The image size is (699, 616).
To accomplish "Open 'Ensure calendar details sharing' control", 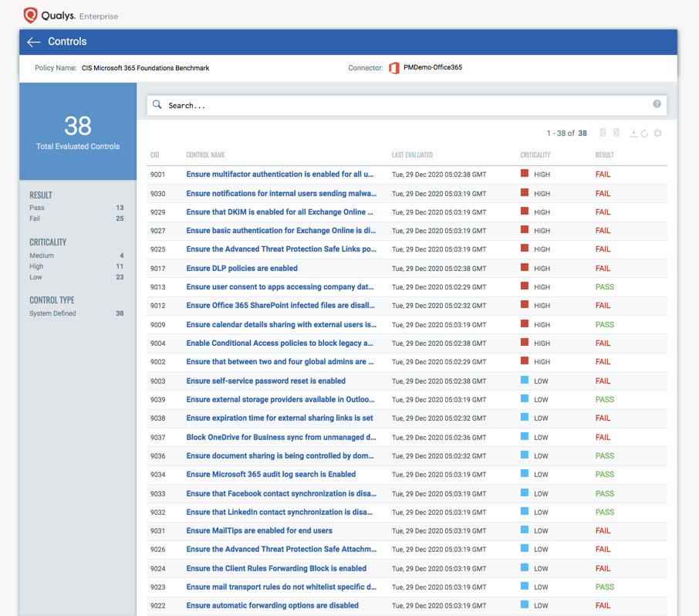I will 282,325.
